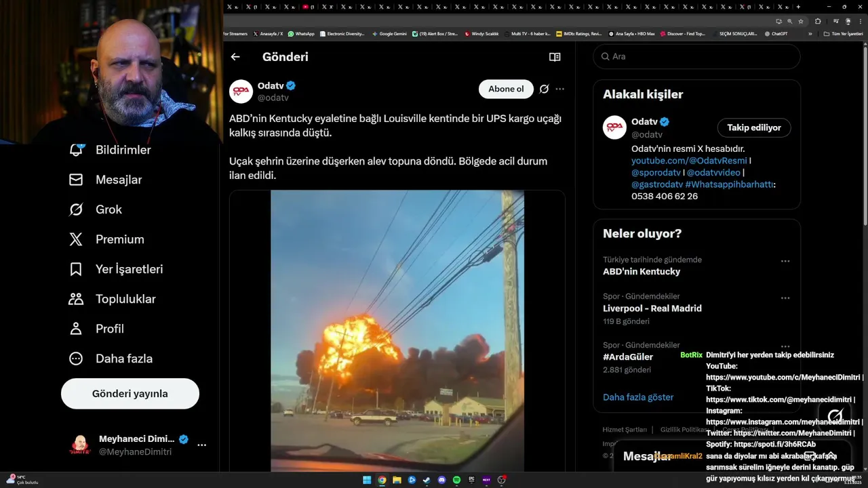Open options dots for Liverpool - Real Madrid trend
Viewport: 868px width, 488px height.
(785, 298)
